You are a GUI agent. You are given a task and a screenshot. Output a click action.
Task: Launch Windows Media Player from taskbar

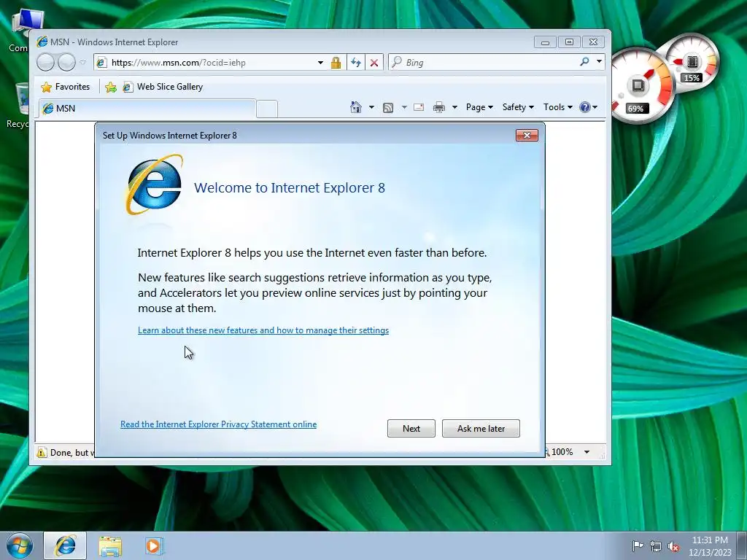[x=154, y=546]
